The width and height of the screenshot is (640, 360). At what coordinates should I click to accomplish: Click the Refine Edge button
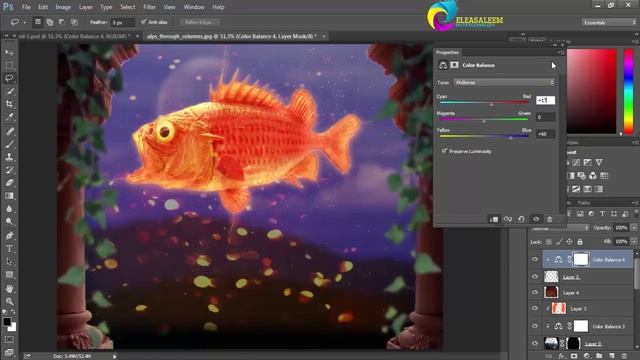200,22
